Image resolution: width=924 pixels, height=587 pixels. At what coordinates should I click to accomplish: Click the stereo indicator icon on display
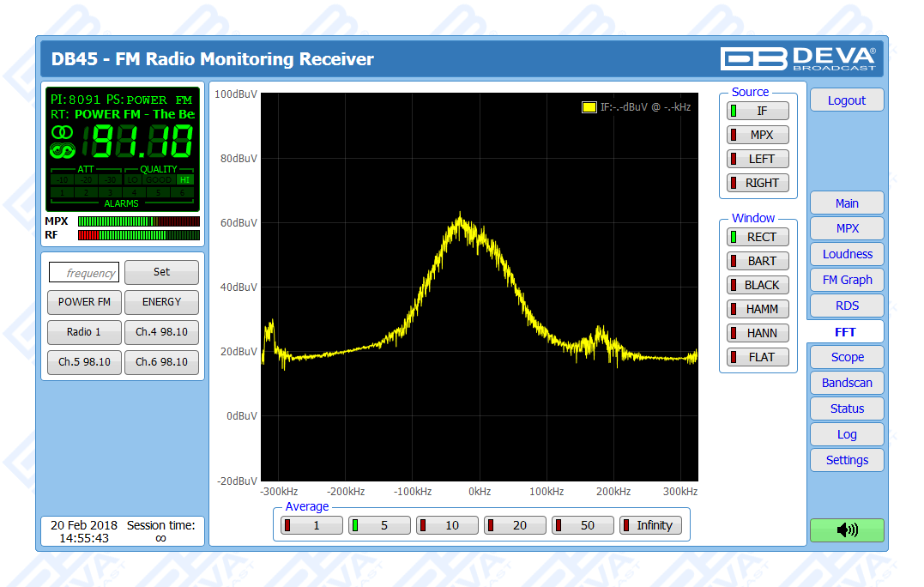click(62, 132)
